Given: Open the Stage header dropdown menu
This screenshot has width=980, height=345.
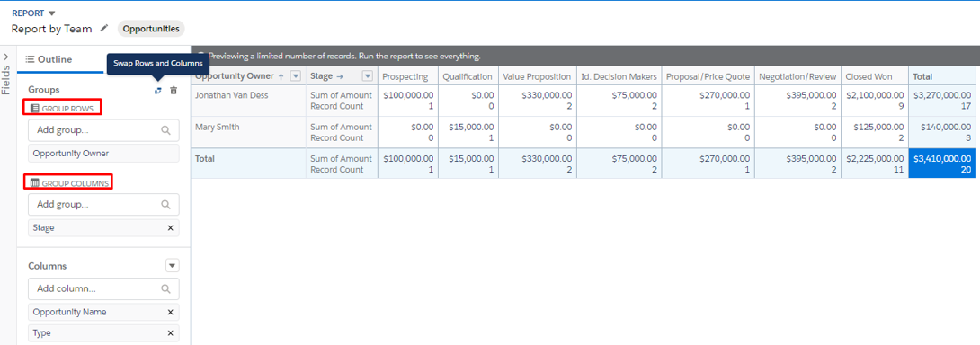Looking at the screenshot, I should pos(368,76).
